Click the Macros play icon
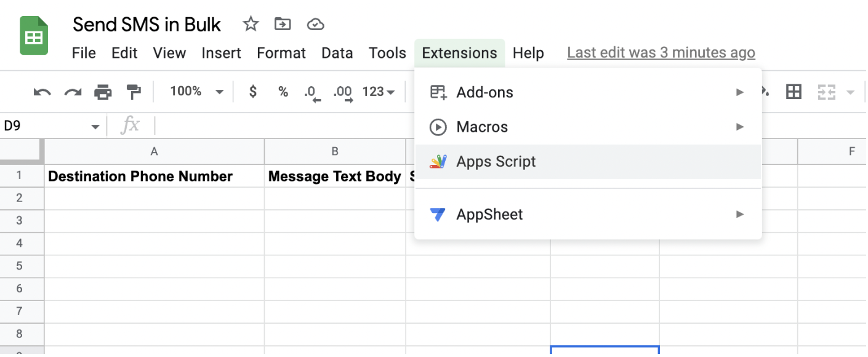868x357 pixels. click(x=438, y=127)
